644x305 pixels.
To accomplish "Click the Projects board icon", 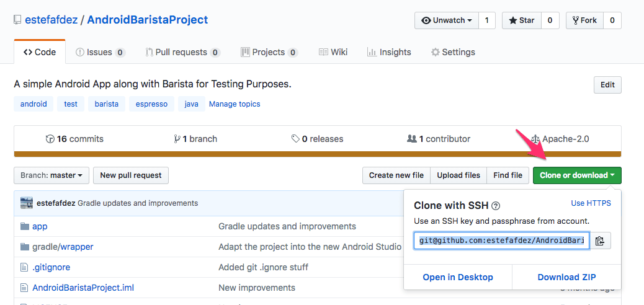I will (x=245, y=52).
